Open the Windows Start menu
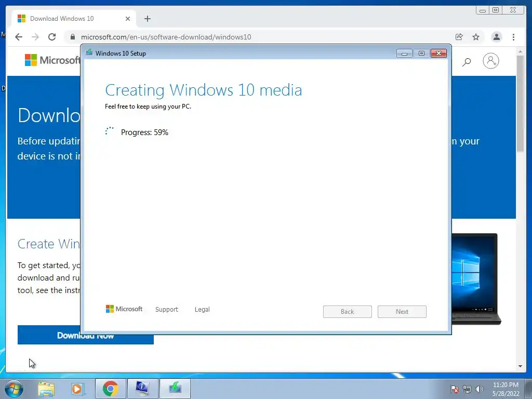Viewport: 532px width, 399px height. click(x=14, y=389)
